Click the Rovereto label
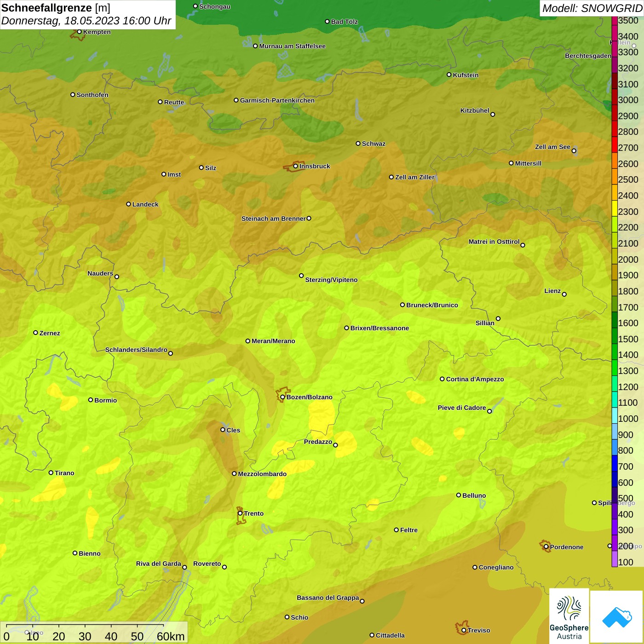Image resolution: width=644 pixels, height=644 pixels. point(207,563)
